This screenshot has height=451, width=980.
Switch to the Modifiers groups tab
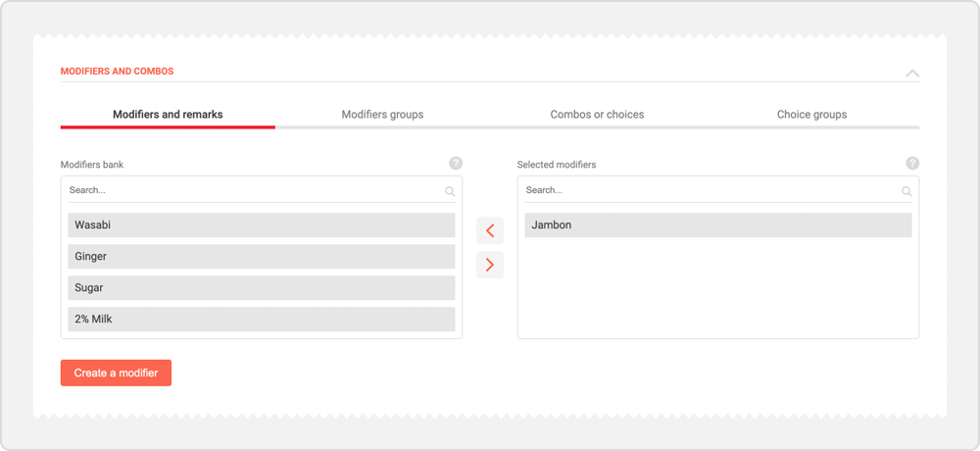point(382,115)
